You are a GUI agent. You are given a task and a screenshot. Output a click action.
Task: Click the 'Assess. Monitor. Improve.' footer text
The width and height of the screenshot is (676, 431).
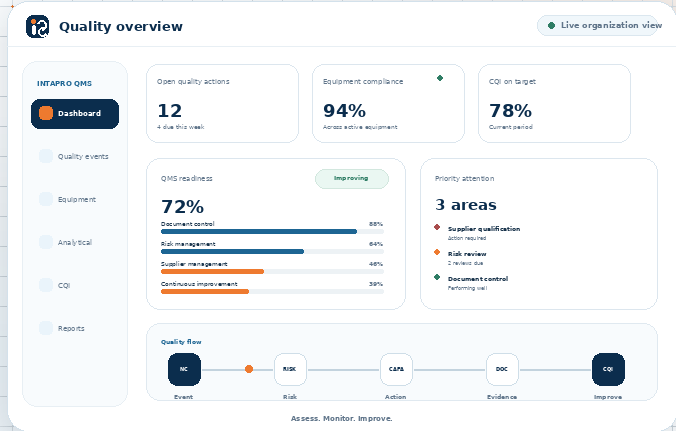coord(342,419)
